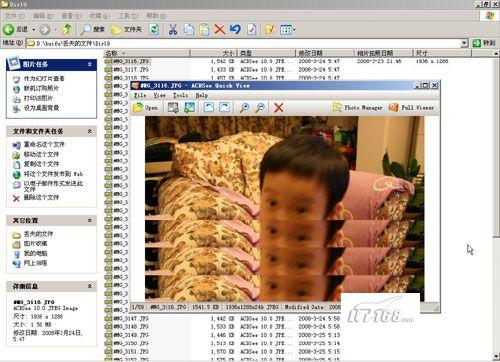The height and width of the screenshot is (362, 500).
Task: Click the Forward arrow in Explorer toolbar
Action: click(x=44, y=30)
